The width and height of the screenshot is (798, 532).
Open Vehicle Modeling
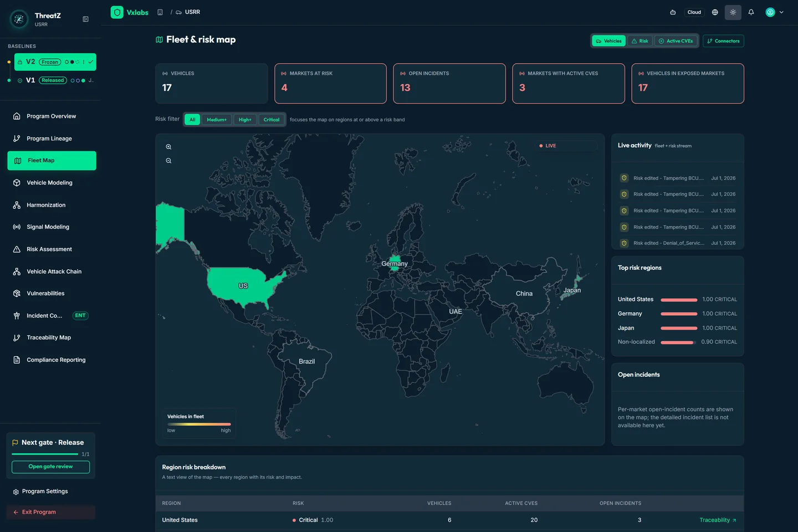(52, 183)
